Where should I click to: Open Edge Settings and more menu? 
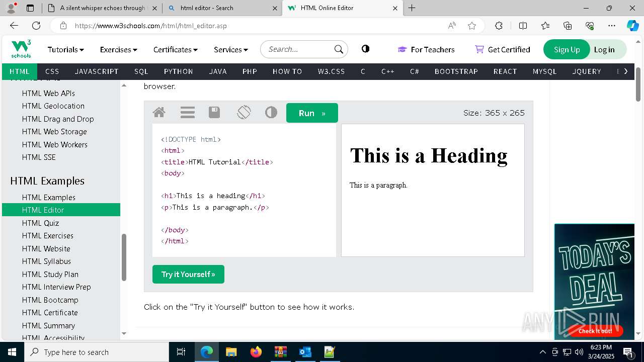pos(612,26)
